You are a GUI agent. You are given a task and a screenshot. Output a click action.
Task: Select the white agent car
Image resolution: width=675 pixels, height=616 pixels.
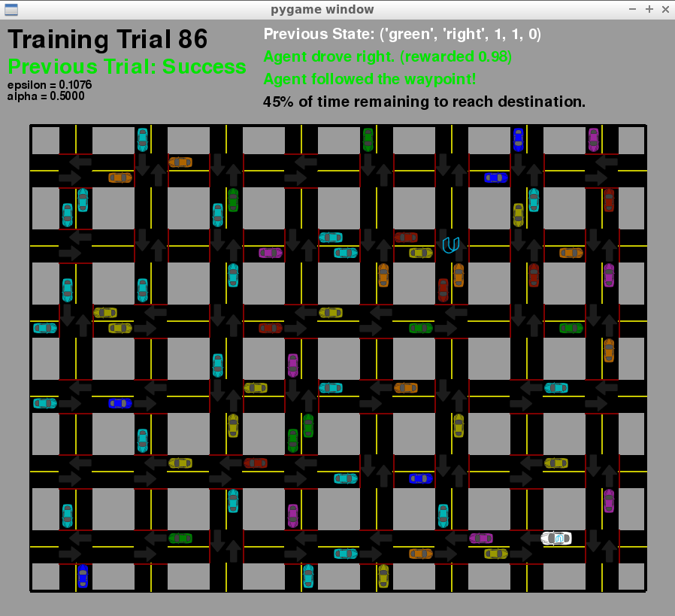point(556,538)
